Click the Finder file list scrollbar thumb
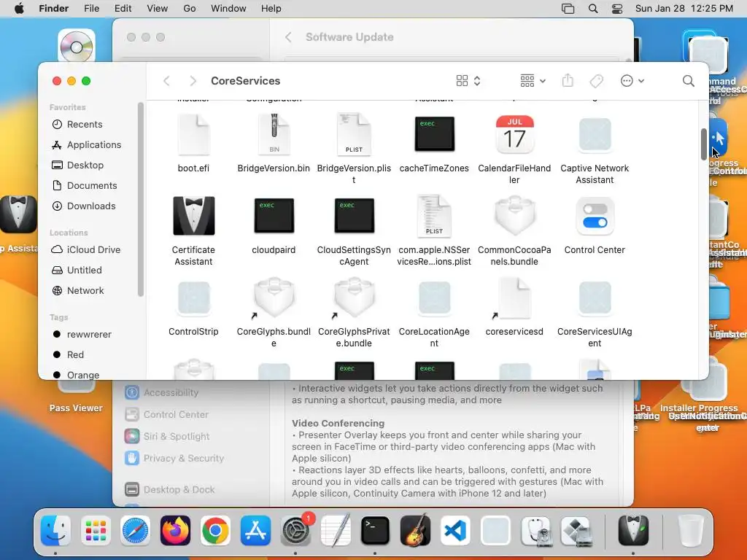747x560 pixels. pyautogui.click(x=704, y=144)
